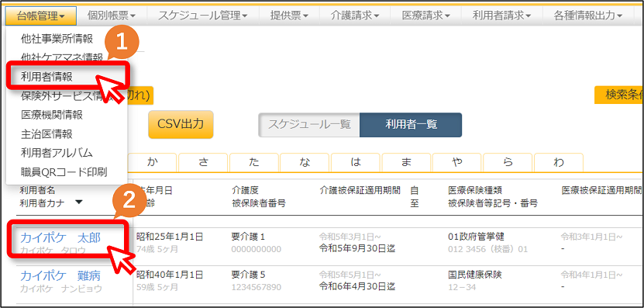Viewport: 644px width, 308px height.
Task: Select the か kana tab
Action: pyautogui.click(x=152, y=162)
